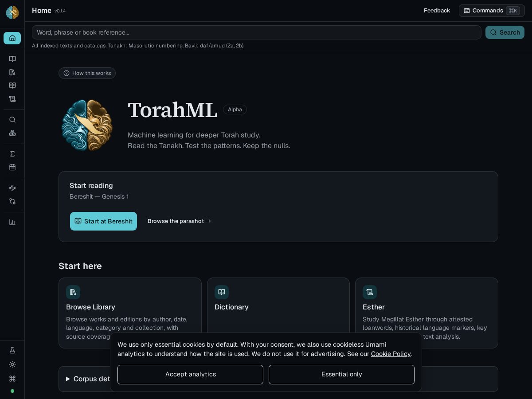Image resolution: width=532 pixels, height=399 pixels.
Task: Click the TorahML brain logo in sidebar
Action: coord(12,12)
